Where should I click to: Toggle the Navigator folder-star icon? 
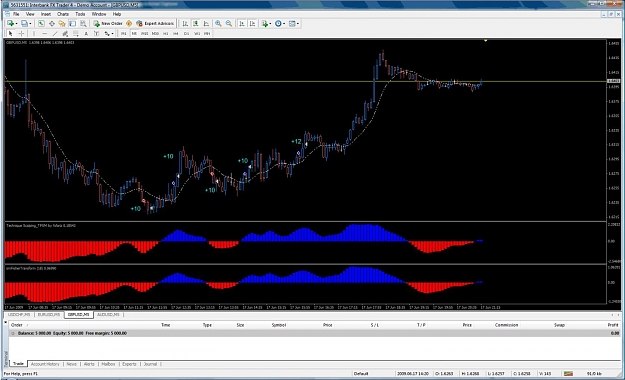tap(62, 24)
